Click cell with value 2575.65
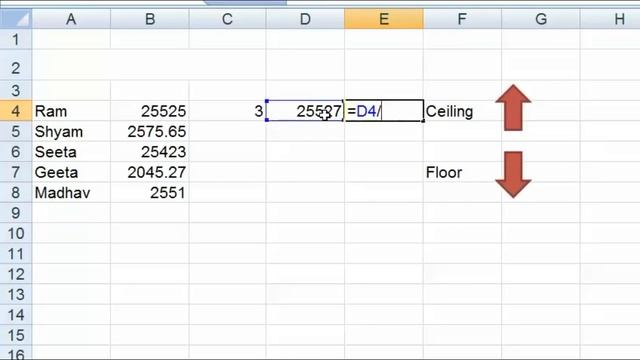 pyautogui.click(x=150, y=131)
